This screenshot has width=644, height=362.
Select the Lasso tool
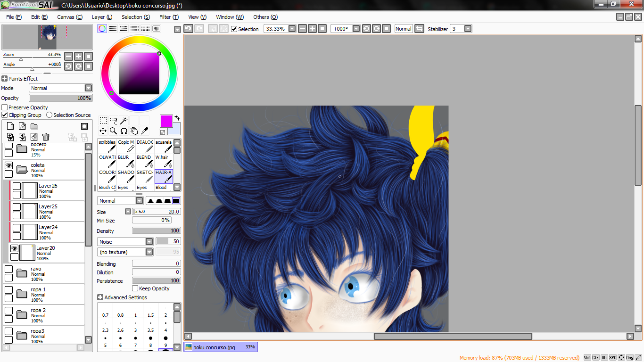click(113, 121)
